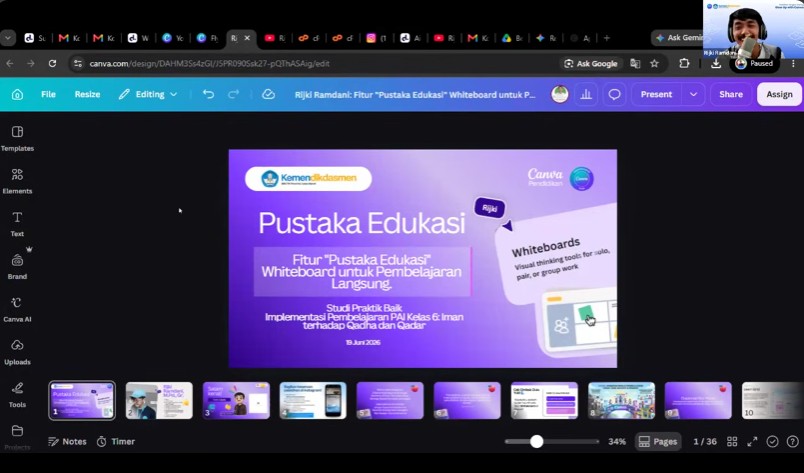Select the Pustaka Edukasi heading on slide
The width and height of the screenshot is (804, 473).
coord(361,223)
